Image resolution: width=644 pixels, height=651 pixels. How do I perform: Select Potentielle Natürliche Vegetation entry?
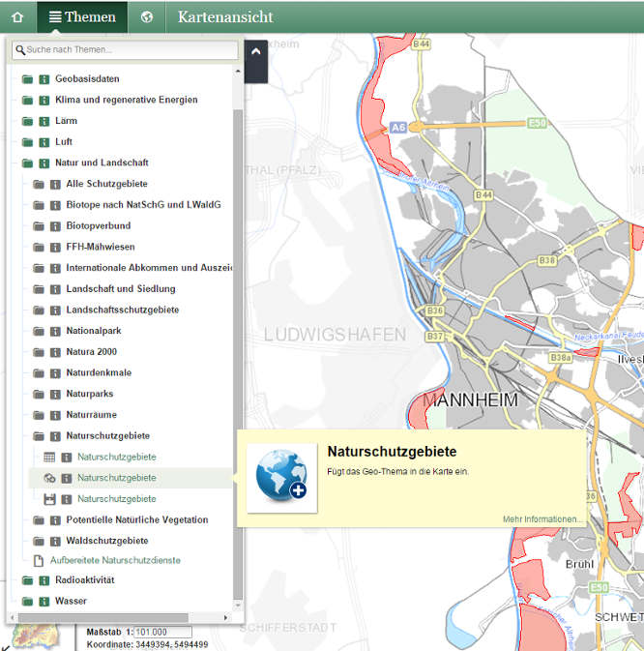[x=137, y=519]
